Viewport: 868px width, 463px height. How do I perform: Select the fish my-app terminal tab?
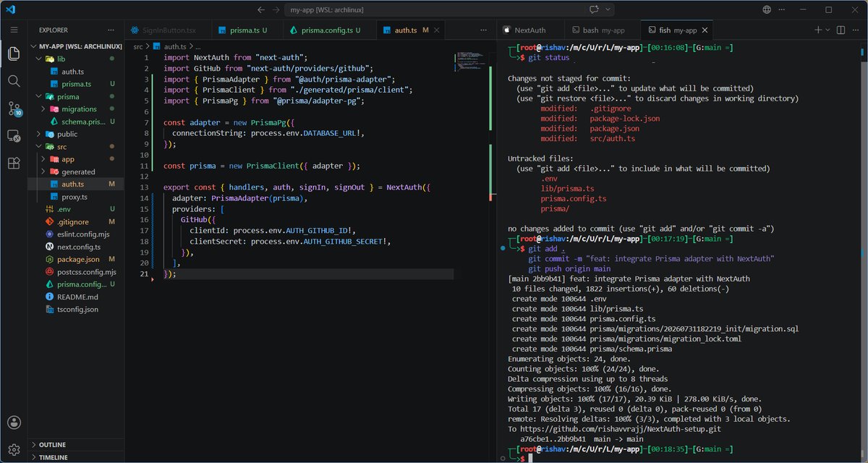click(677, 30)
